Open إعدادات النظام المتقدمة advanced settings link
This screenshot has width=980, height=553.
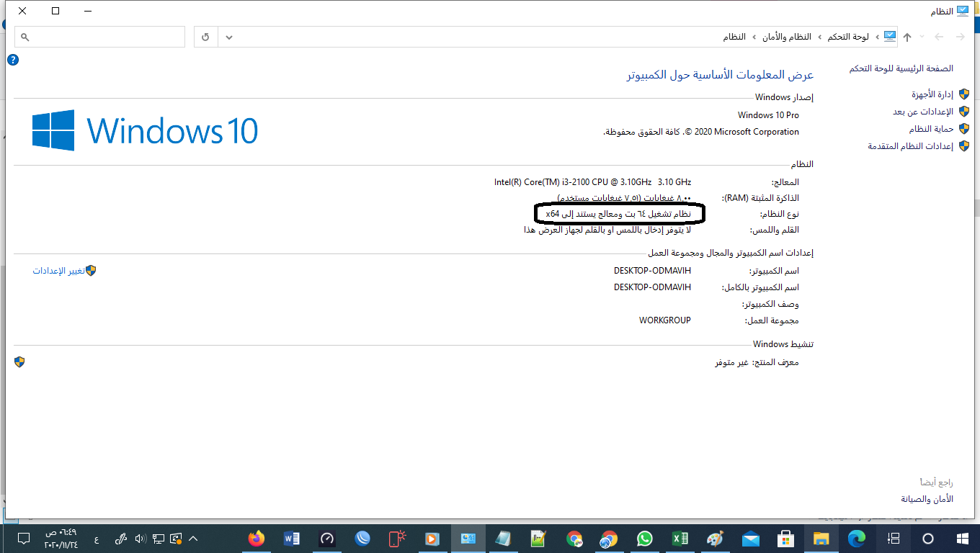(911, 146)
